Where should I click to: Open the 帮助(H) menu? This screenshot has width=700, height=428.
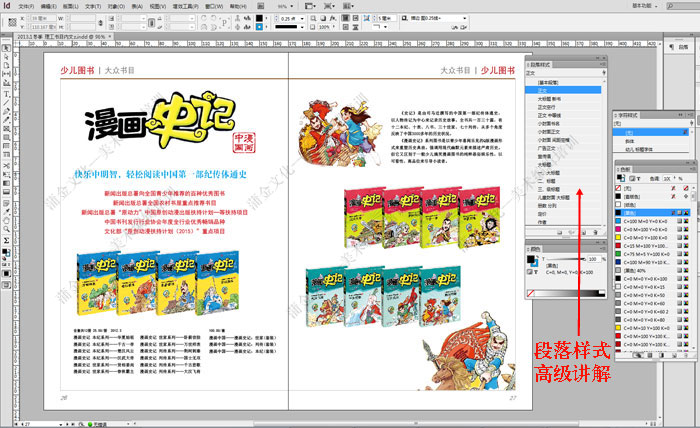pyautogui.click(x=238, y=6)
